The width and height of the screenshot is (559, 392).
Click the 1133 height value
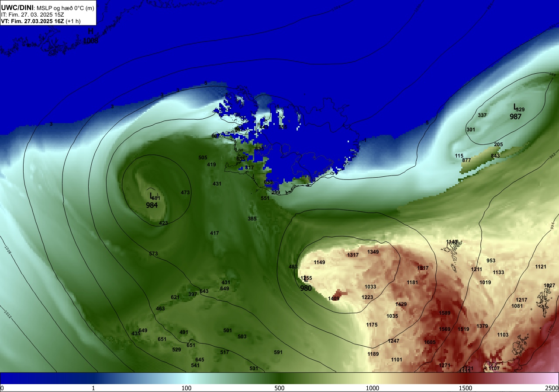click(x=498, y=272)
